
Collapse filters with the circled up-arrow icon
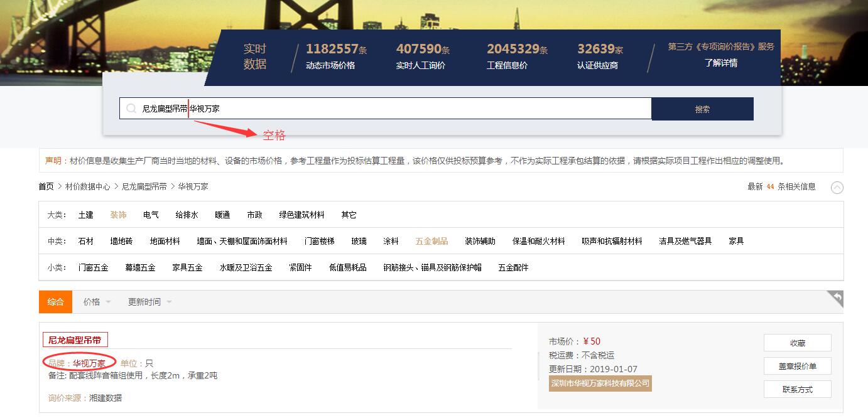click(x=837, y=187)
